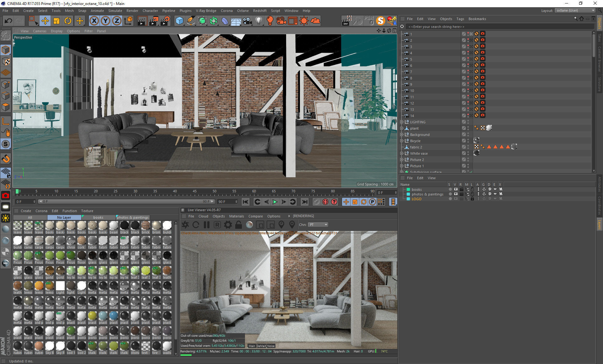Open Live Viewer gear settings icon
The image size is (603, 364).
pyautogui.click(x=228, y=225)
